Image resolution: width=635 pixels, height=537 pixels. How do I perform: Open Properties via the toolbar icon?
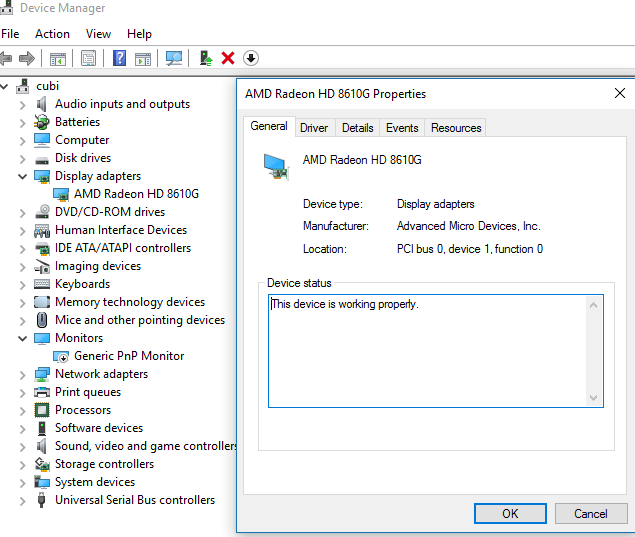[88, 58]
